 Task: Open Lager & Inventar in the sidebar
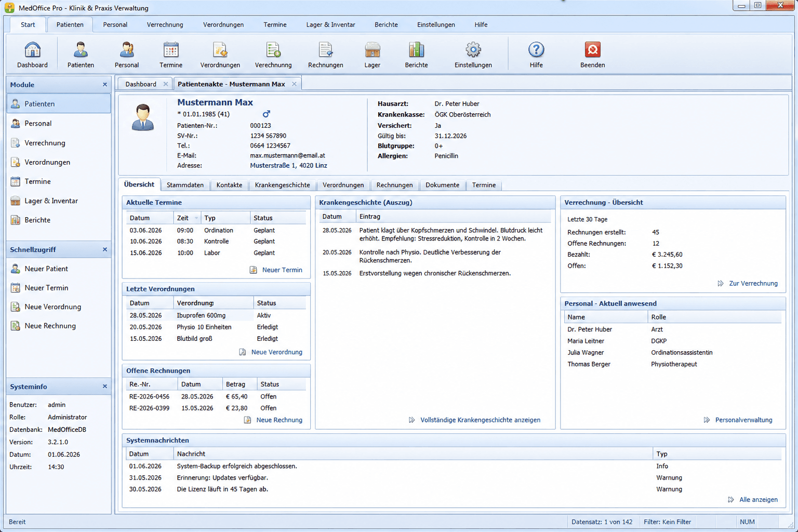click(x=59, y=201)
